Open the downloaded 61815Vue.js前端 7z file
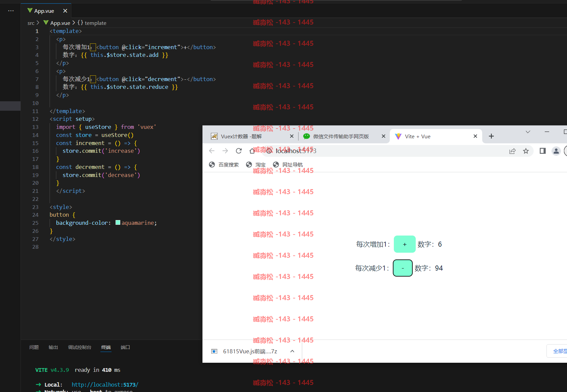Viewport: 567px width, 392px height. click(250, 351)
